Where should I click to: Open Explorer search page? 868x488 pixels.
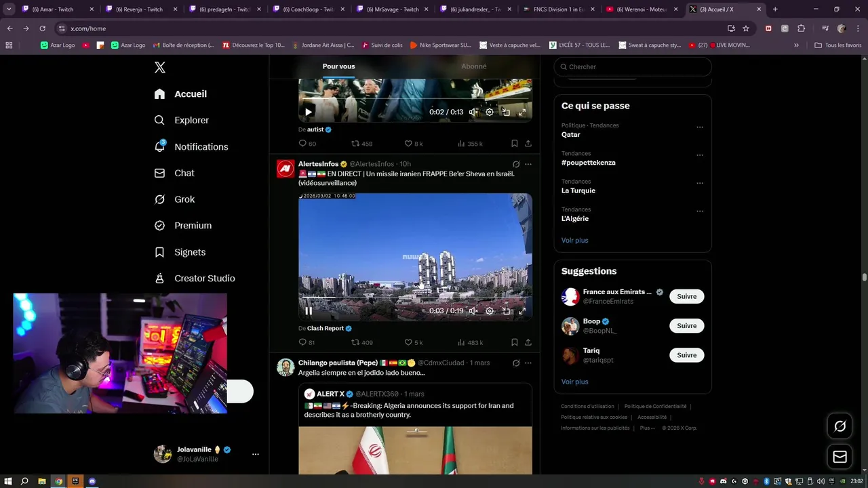pos(182,120)
